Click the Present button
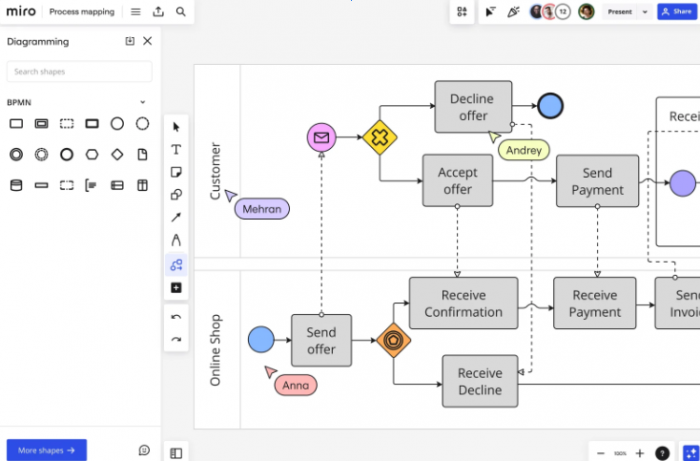 [620, 12]
